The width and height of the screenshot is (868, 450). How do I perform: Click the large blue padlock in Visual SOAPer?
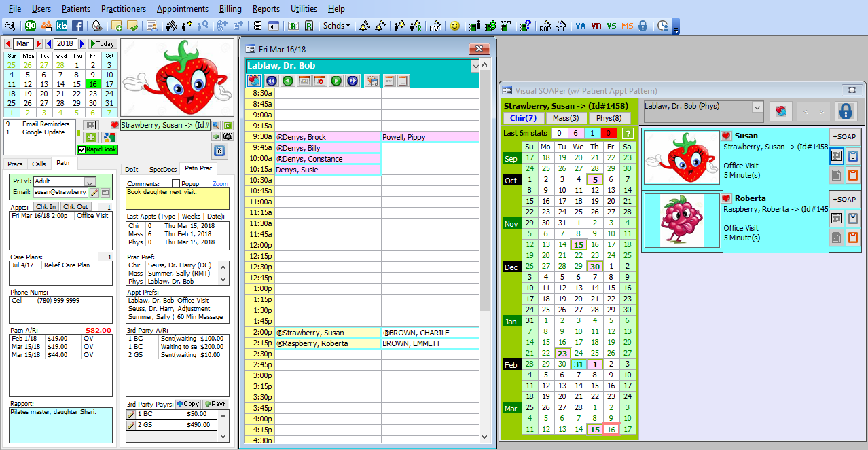coord(846,111)
